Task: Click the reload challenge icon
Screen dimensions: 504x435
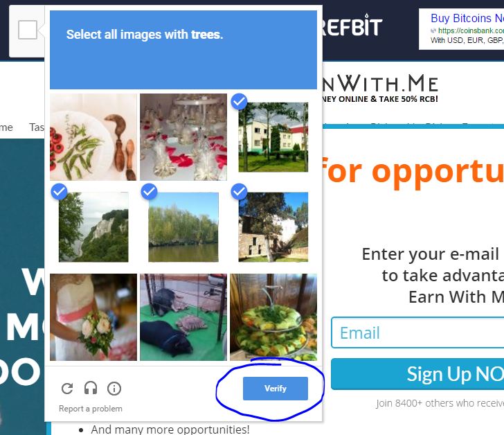Action: tap(67, 389)
